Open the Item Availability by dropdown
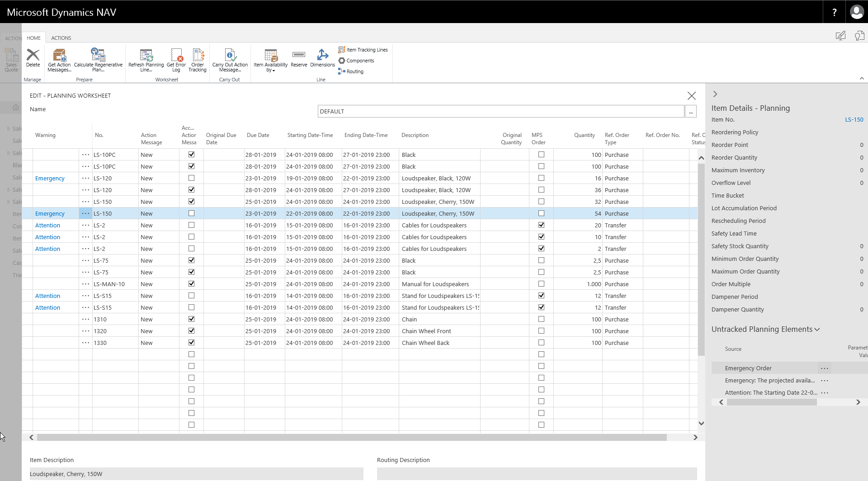The image size is (868, 481). pos(270,60)
